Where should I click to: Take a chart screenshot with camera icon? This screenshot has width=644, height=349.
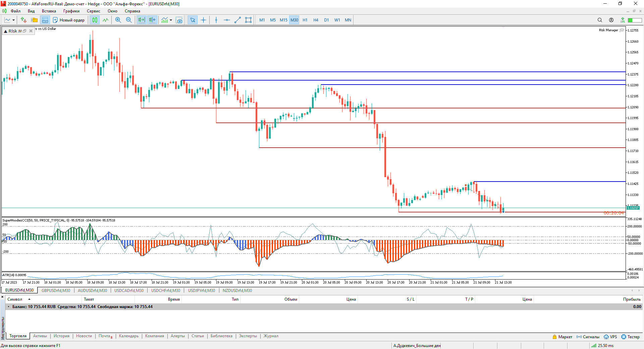179,20
